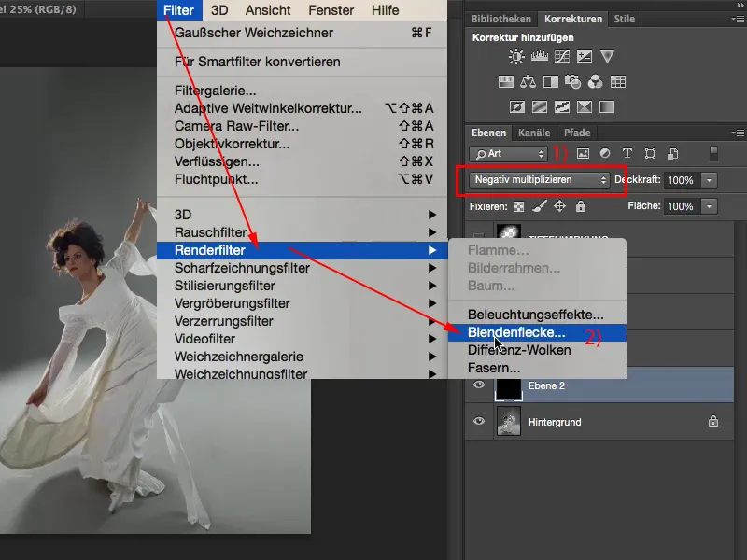
Task: Open Camera Raw-Filter...
Action: point(302,126)
